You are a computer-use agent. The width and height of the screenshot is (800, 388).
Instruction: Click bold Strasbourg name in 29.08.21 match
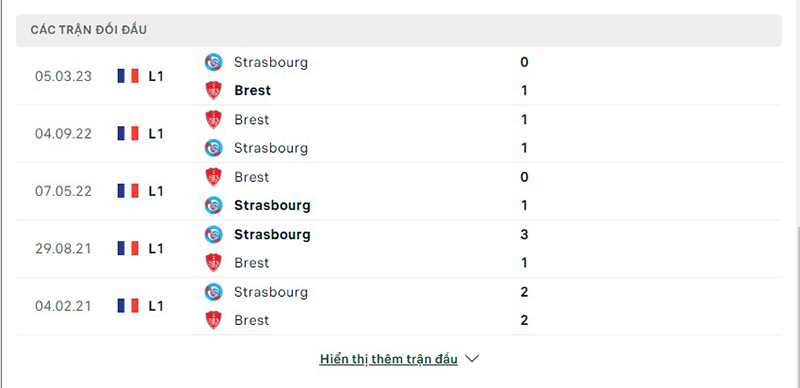click(272, 234)
